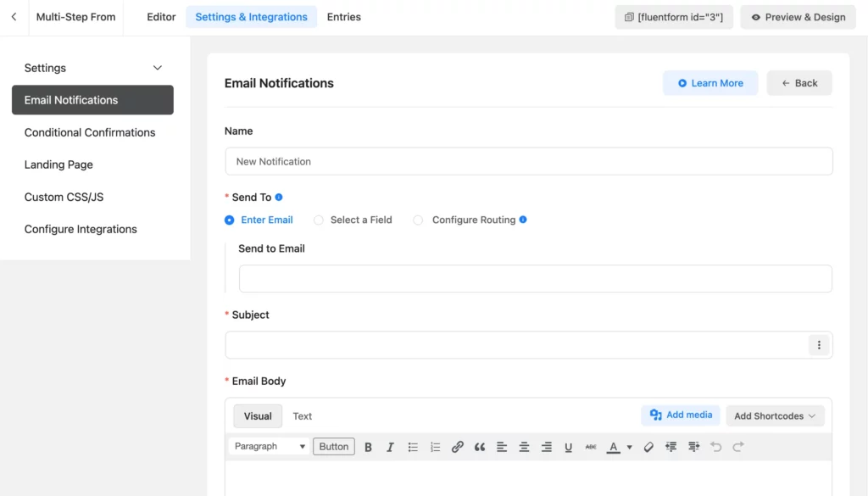Toggle bold formatting in the email body editor
This screenshot has width=868, height=496.
pyautogui.click(x=368, y=446)
